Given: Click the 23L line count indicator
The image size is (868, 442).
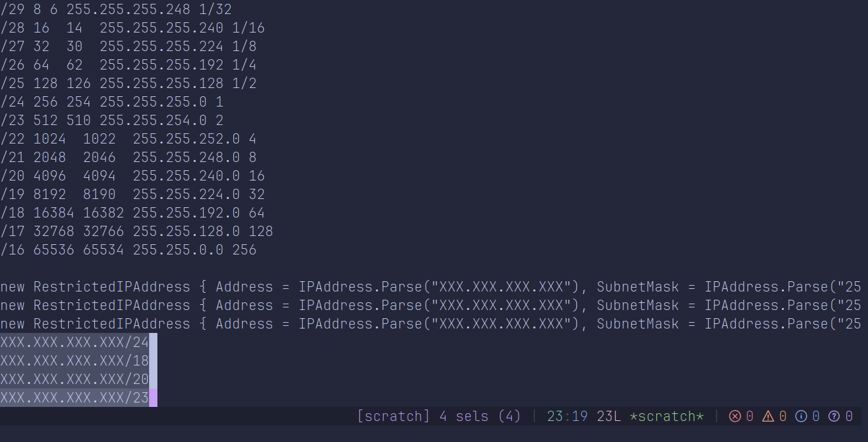Looking at the screenshot, I should (609, 416).
